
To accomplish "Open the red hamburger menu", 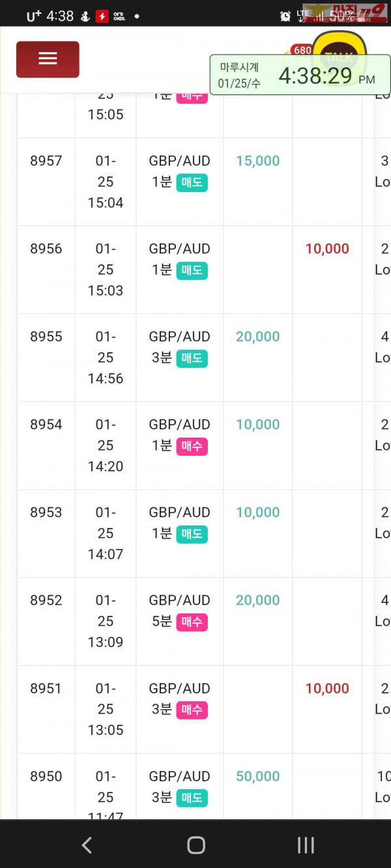I will 48,59.
